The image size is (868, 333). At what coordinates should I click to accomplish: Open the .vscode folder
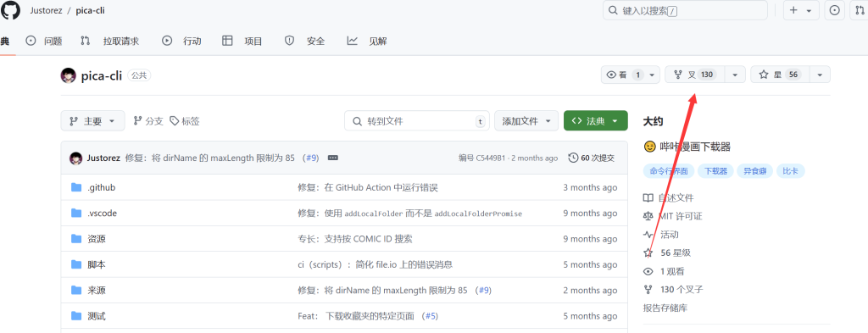102,213
